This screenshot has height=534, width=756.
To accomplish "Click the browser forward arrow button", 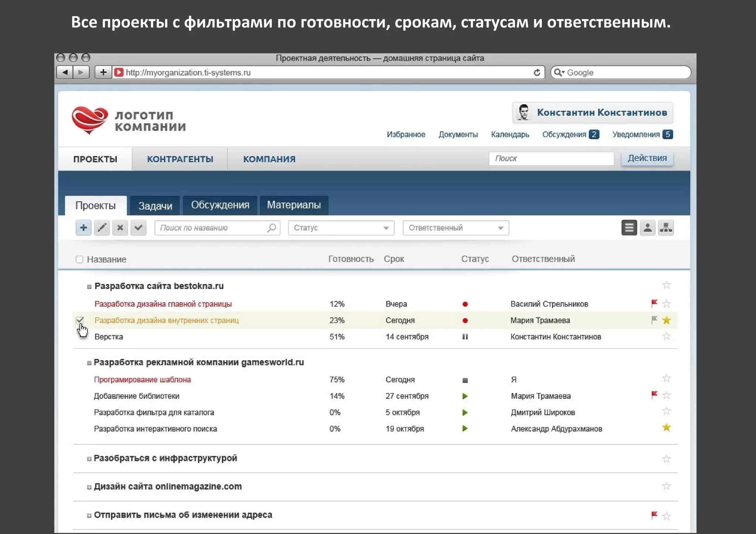I will 81,72.
